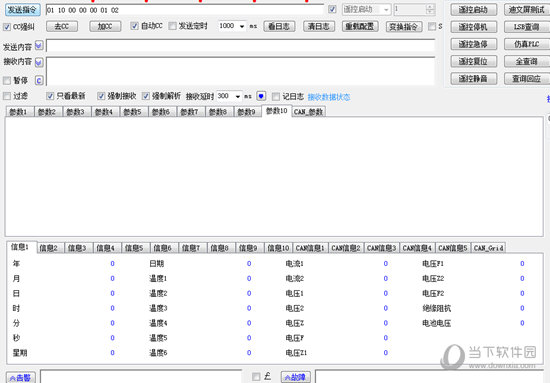Click the 告警 message text field
Viewport: 550px width, 383px height.
[141, 376]
